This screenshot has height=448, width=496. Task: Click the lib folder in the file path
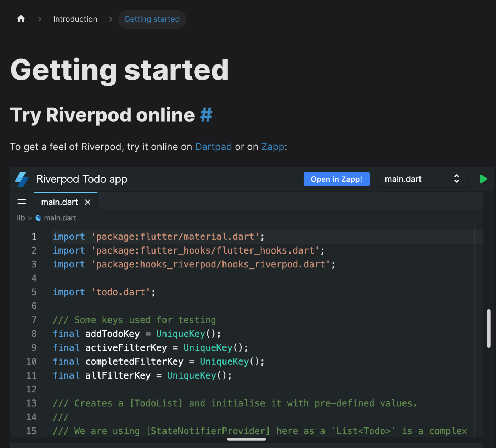point(21,218)
